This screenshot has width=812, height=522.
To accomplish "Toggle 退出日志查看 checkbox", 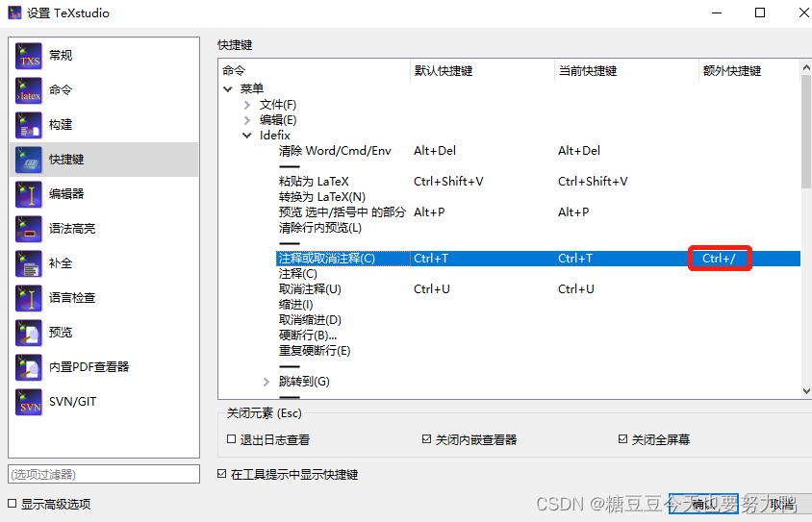I will point(232,439).
